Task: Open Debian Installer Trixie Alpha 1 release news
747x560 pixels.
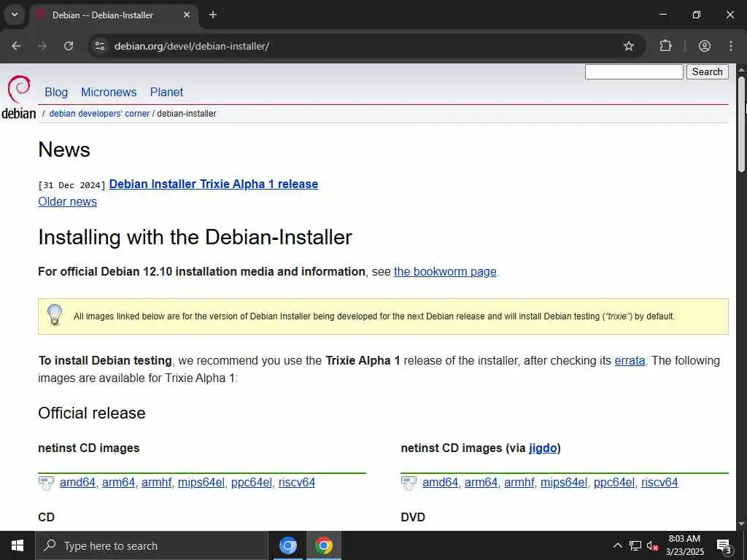Action: pos(214,184)
